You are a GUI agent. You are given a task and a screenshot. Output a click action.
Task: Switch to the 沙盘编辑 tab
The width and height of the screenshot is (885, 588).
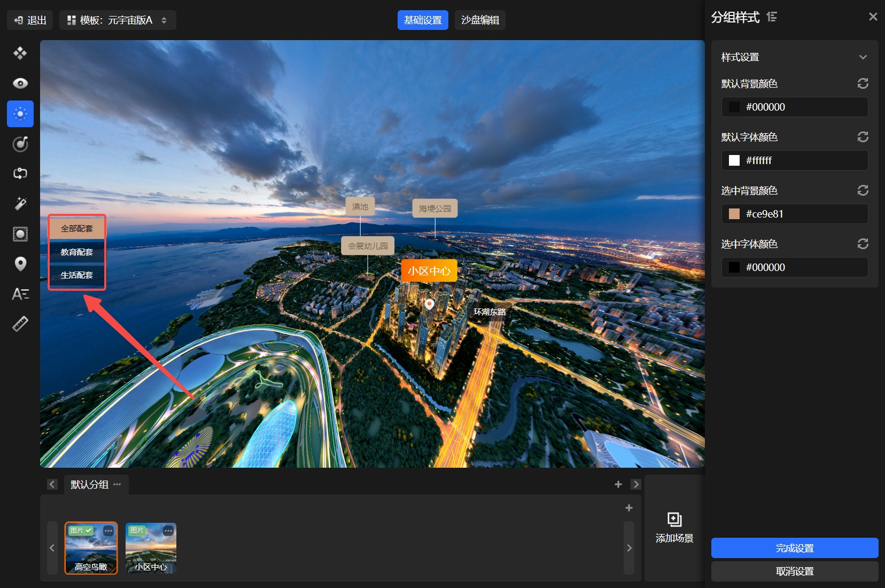[480, 20]
